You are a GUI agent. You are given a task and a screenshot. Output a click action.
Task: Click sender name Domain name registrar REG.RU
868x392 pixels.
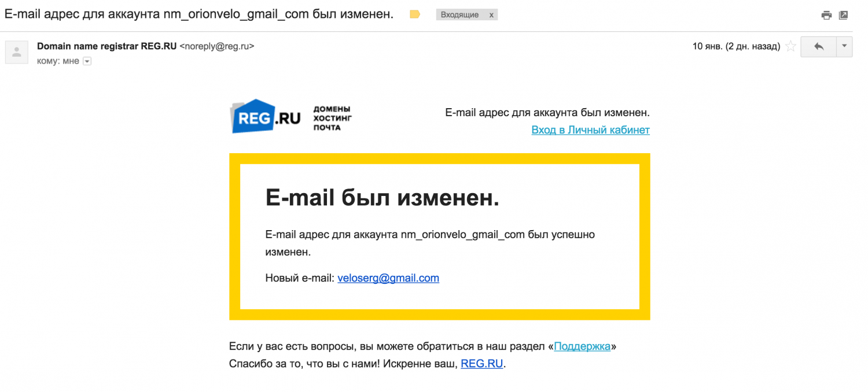[107, 46]
